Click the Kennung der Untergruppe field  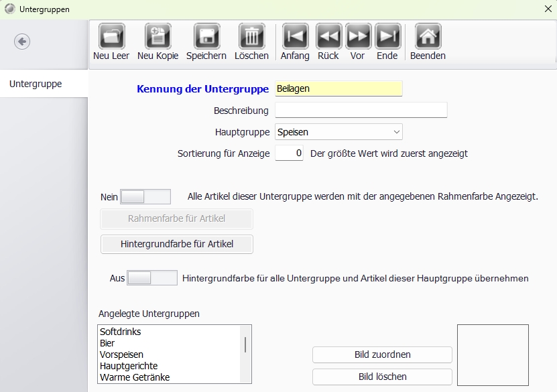pos(338,88)
